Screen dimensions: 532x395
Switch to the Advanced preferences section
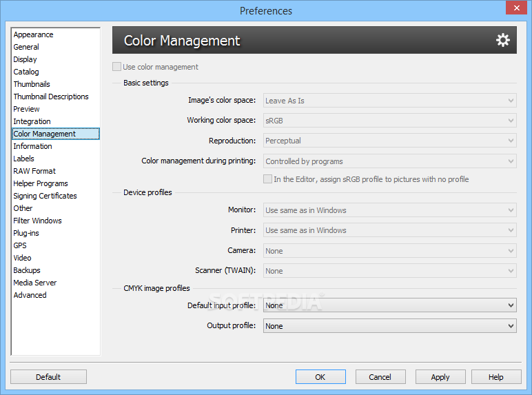pos(30,295)
